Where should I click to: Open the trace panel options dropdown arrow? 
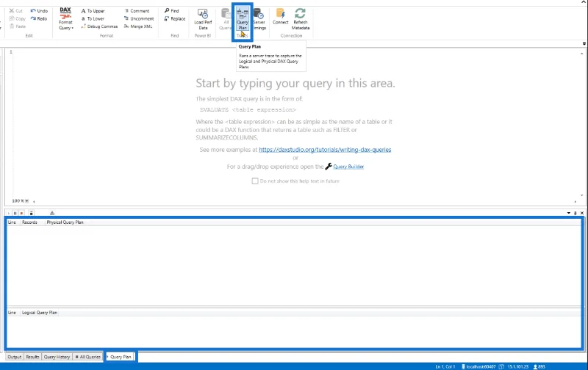click(568, 213)
